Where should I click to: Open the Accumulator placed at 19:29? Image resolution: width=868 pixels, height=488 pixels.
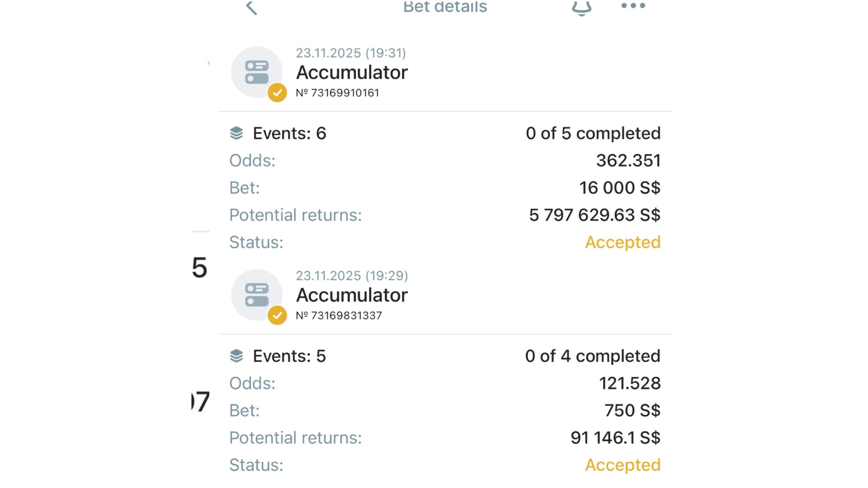(x=352, y=295)
